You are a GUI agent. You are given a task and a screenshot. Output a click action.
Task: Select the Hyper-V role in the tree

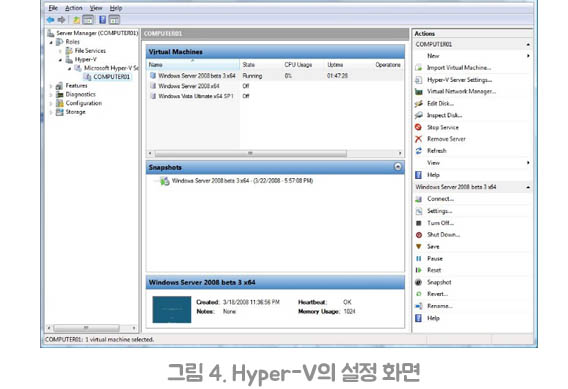(85, 59)
